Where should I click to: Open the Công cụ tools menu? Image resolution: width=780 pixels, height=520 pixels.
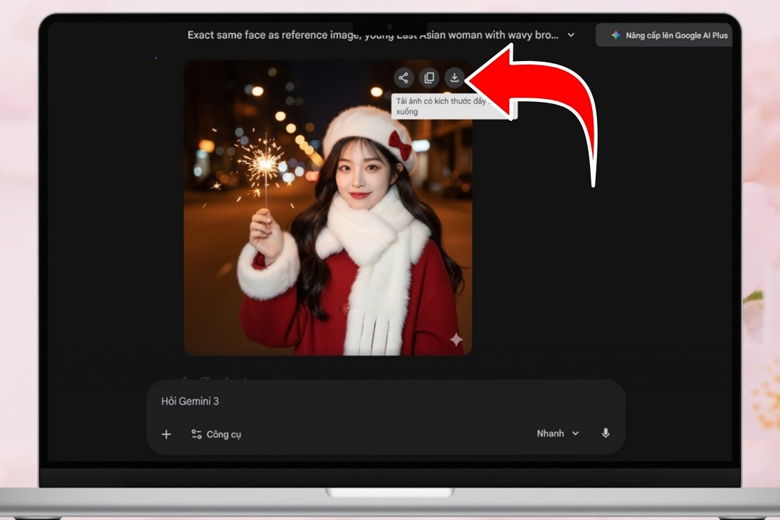(216, 434)
